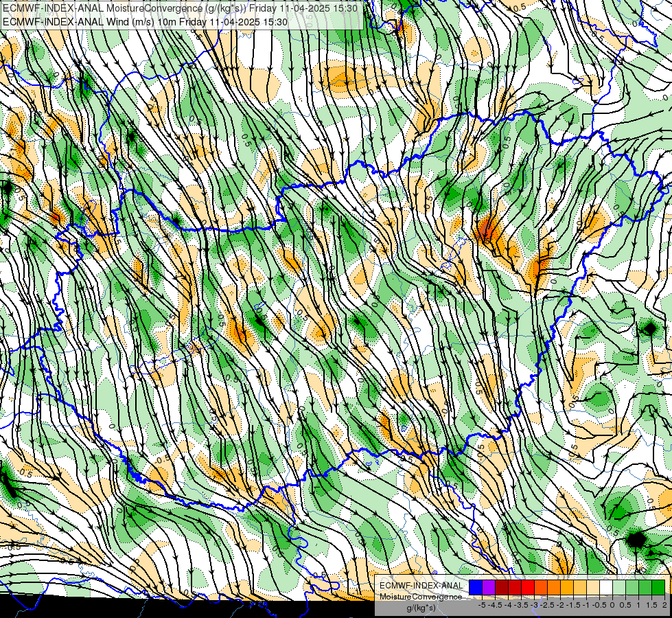Viewport: 672px width, 618px height.
Task: Click legend tick value -4.5
Action: 496,605
